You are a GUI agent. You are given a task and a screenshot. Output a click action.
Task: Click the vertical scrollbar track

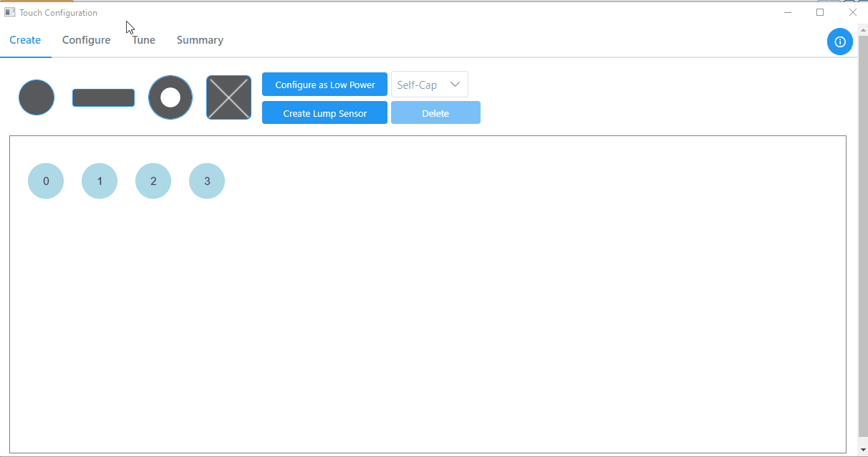pyautogui.click(x=862, y=236)
